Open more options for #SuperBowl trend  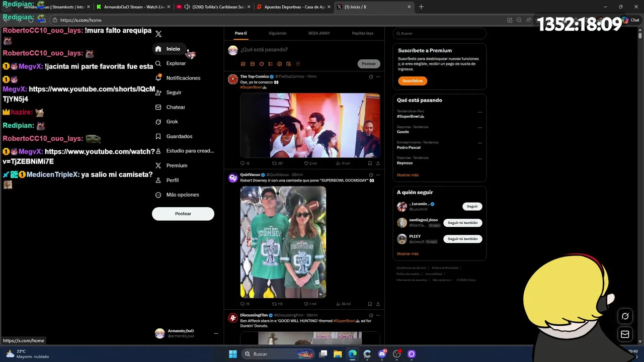click(480, 112)
